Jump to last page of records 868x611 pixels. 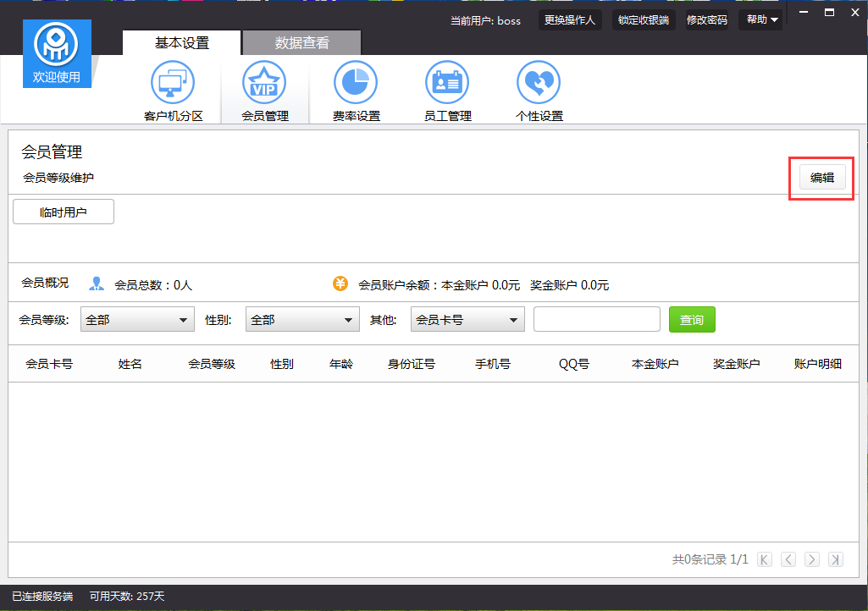836,559
